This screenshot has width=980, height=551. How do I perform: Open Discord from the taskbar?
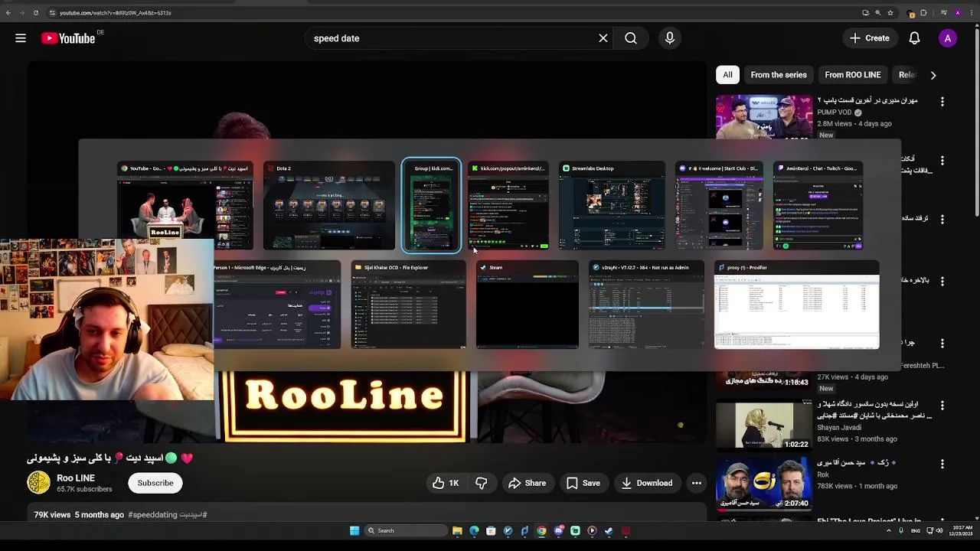tap(558, 530)
